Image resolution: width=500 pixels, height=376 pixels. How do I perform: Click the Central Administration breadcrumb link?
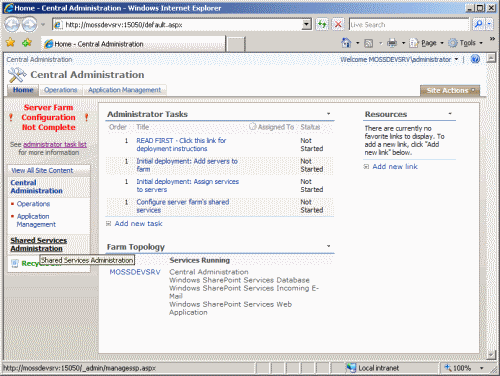(39, 60)
